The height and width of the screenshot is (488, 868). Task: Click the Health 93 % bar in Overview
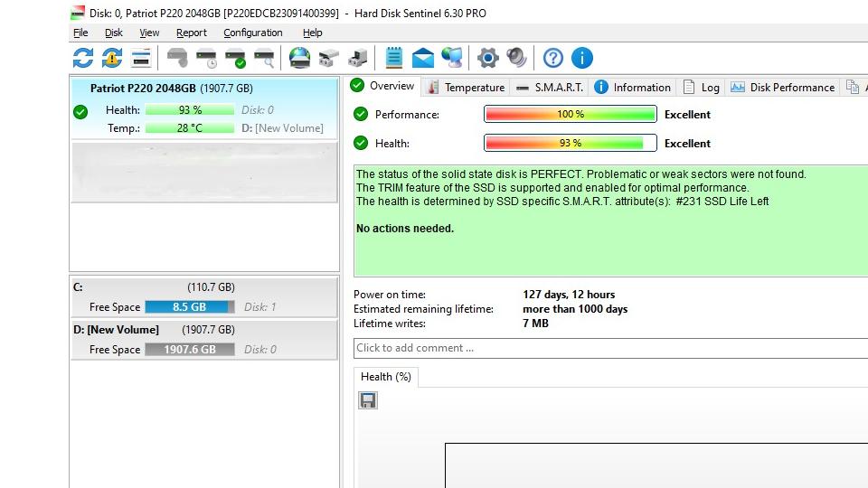pos(571,144)
